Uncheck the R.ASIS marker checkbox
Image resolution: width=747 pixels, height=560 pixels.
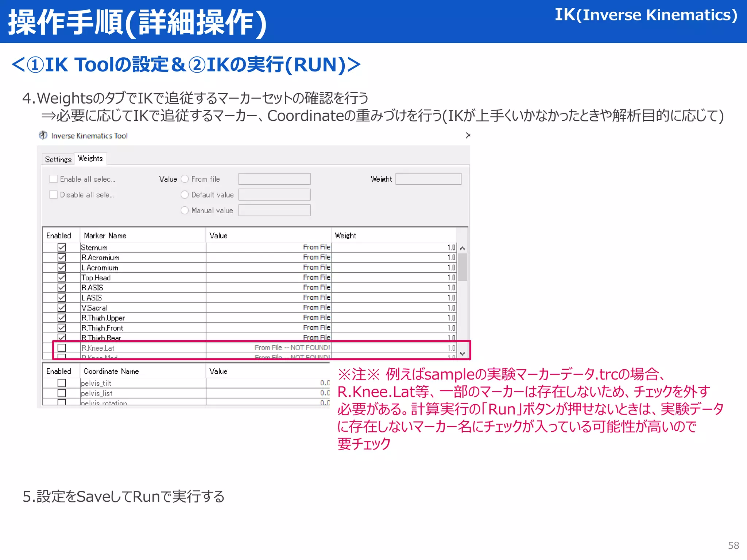[62, 287]
